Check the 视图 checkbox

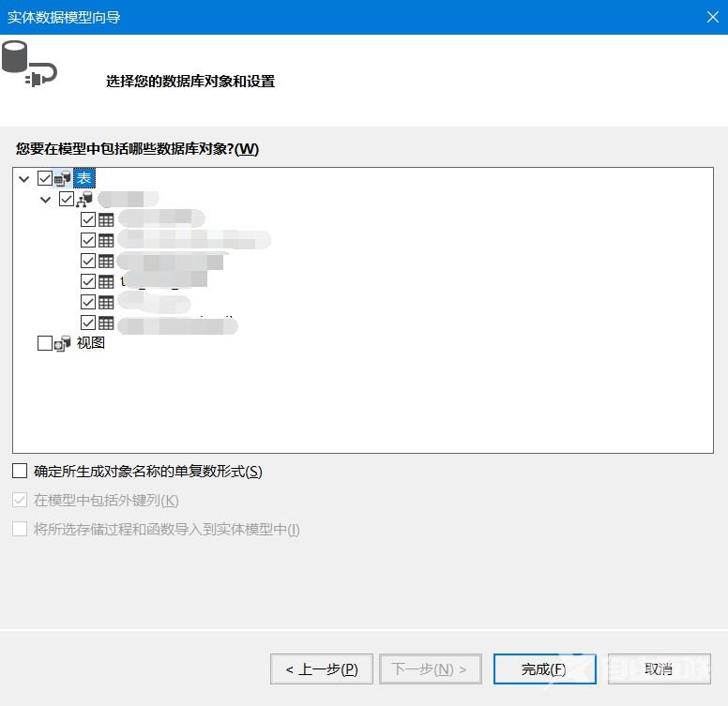click(45, 343)
